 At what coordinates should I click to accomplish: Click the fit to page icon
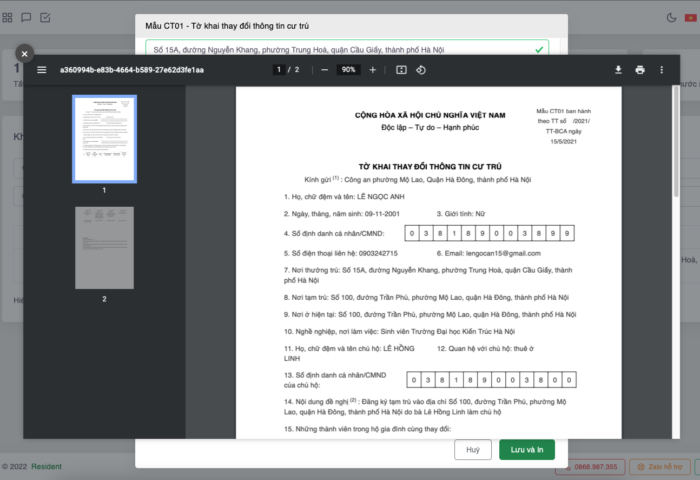point(401,70)
